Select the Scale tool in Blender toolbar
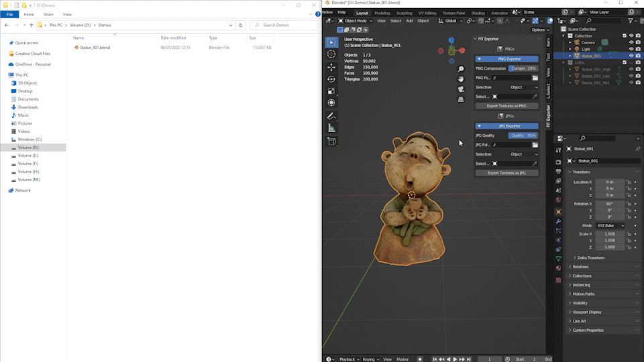The width and height of the screenshot is (644, 362). point(331,90)
